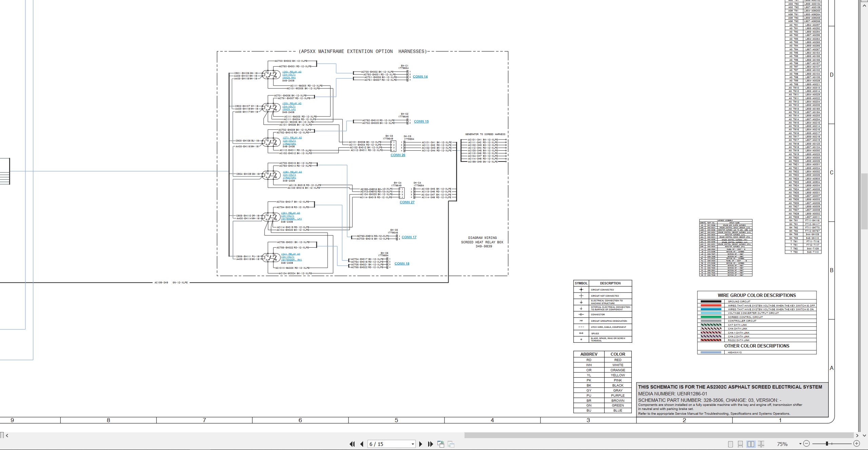Image resolution: width=868 pixels, height=450 pixels.
Task: Toggle the facing pages view
Action: pyautogui.click(x=751, y=444)
